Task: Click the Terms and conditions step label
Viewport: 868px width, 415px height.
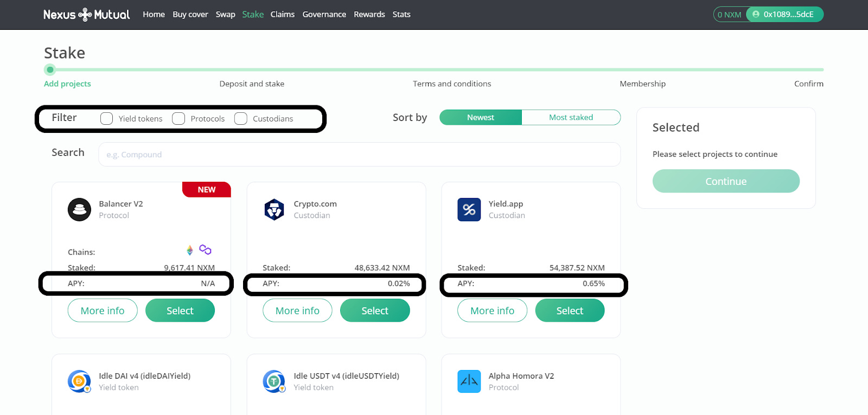Action: 452,84
